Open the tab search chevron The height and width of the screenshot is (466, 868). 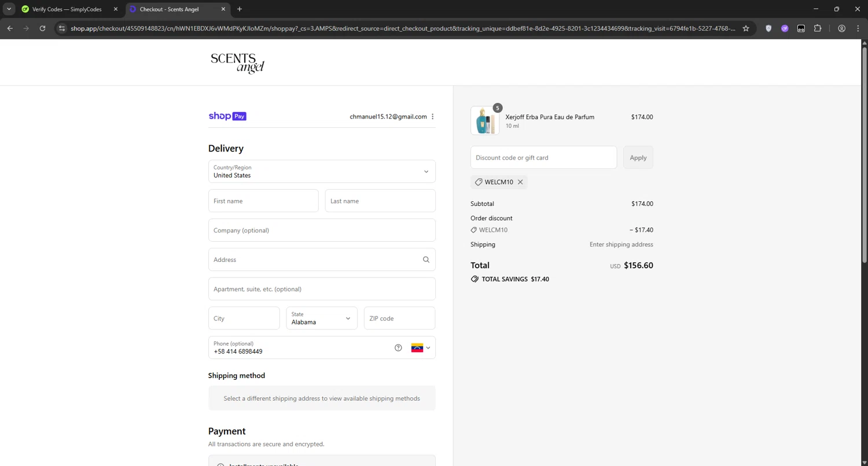click(x=9, y=9)
